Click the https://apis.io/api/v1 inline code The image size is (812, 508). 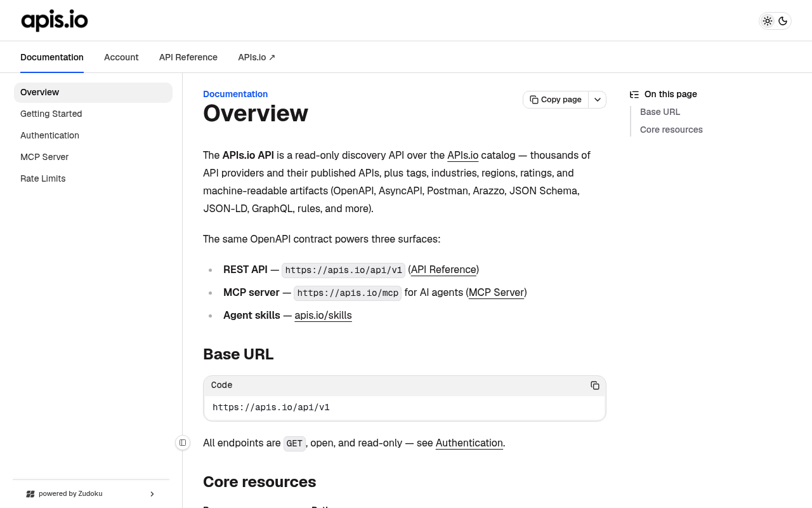pos(343,270)
